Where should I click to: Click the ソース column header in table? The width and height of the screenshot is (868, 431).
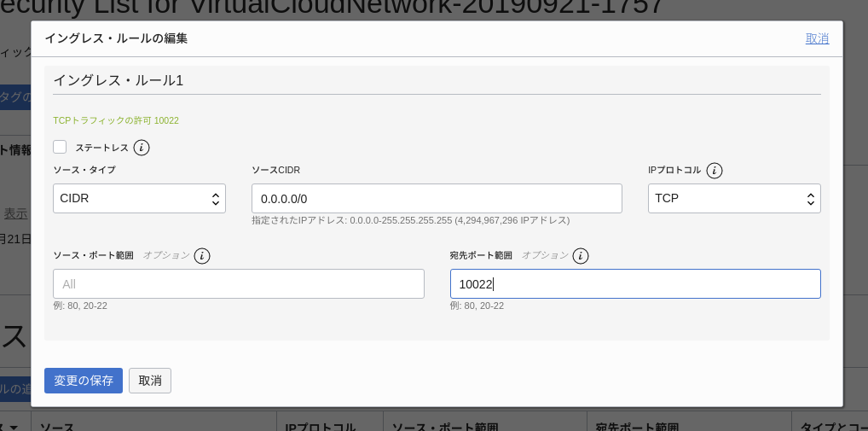[x=57, y=426]
